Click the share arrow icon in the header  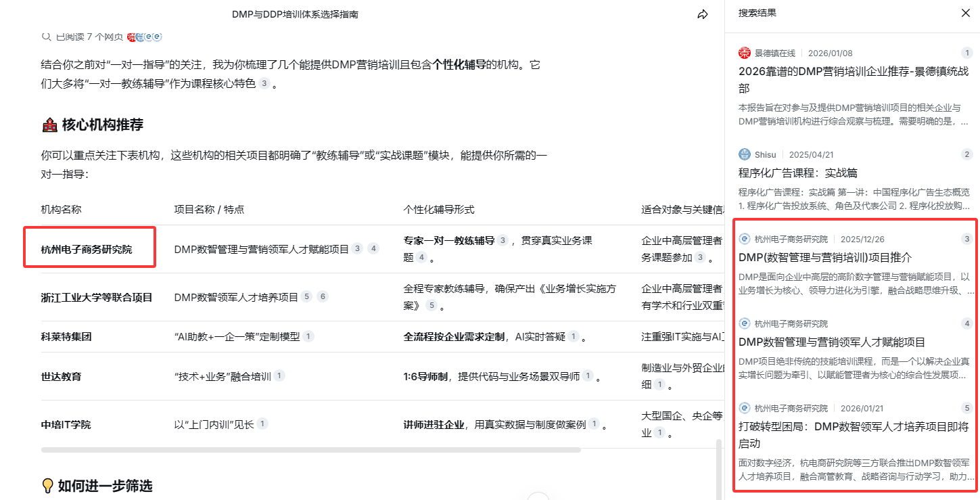pyautogui.click(x=703, y=14)
